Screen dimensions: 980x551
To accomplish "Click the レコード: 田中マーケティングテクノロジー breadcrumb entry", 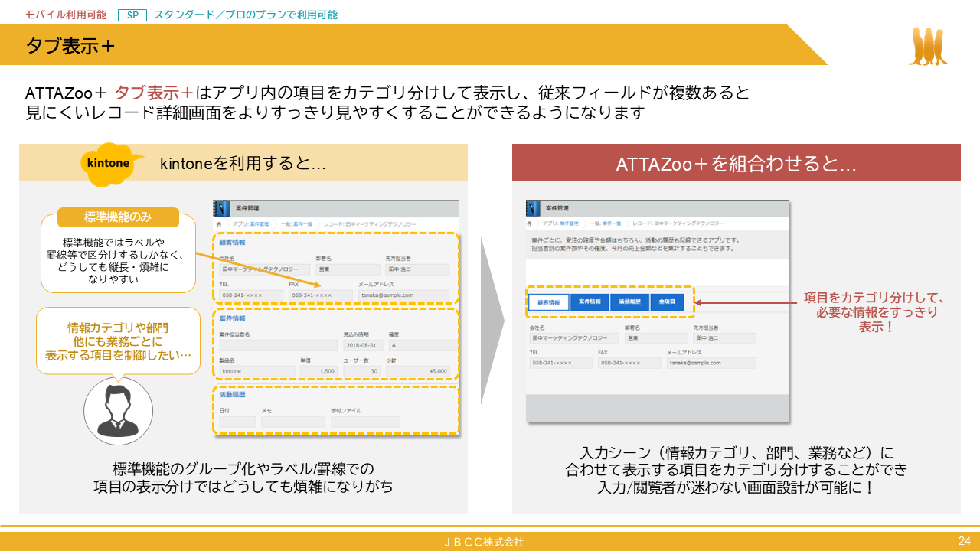I will tap(370, 223).
